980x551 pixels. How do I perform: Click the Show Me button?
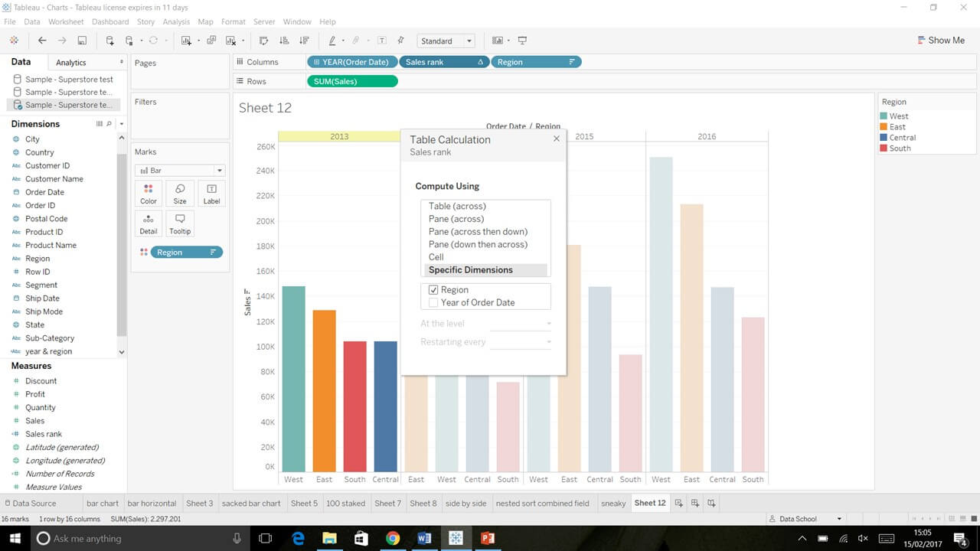point(940,41)
